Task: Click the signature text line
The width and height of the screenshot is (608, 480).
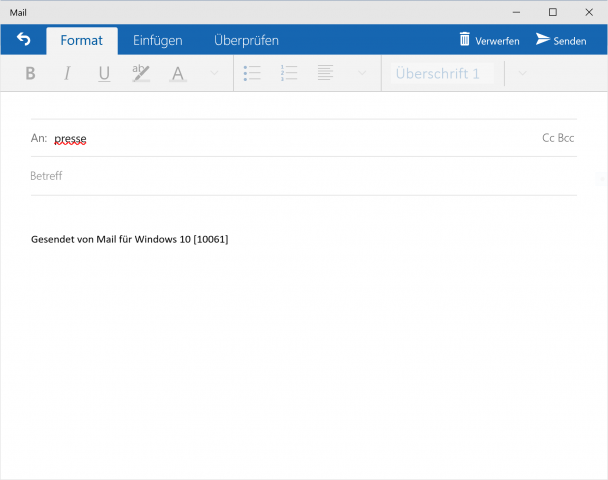Action: click(x=130, y=239)
